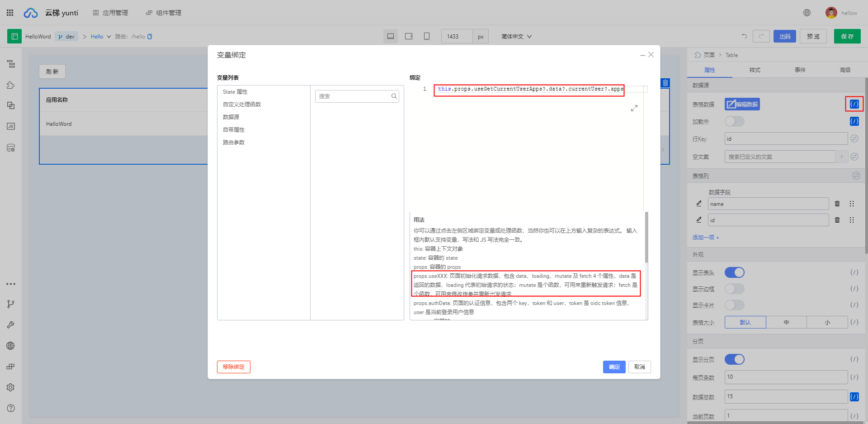Focus the variable search field
Viewport: 868px width, 424px height.
tap(357, 96)
